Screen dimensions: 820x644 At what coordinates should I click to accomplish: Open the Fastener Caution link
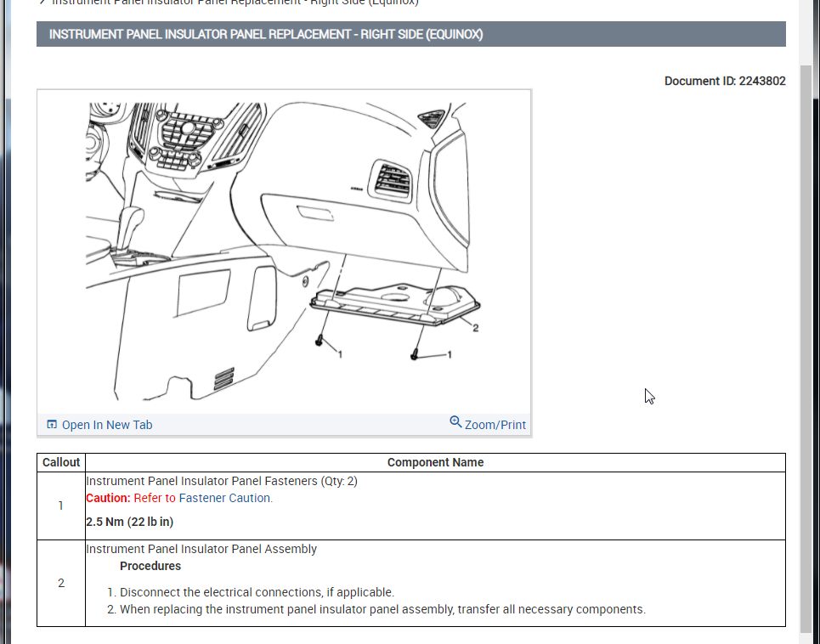[224, 498]
